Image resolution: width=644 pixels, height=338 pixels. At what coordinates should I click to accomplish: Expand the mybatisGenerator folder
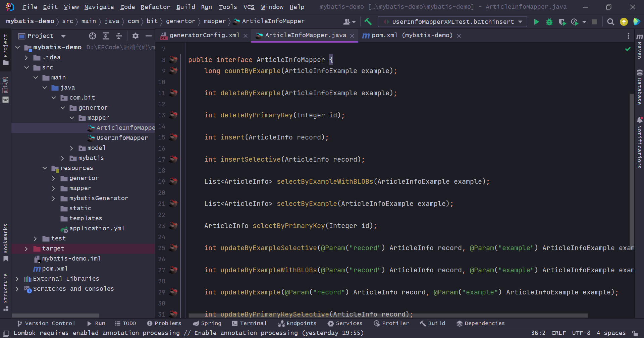pyautogui.click(x=54, y=198)
